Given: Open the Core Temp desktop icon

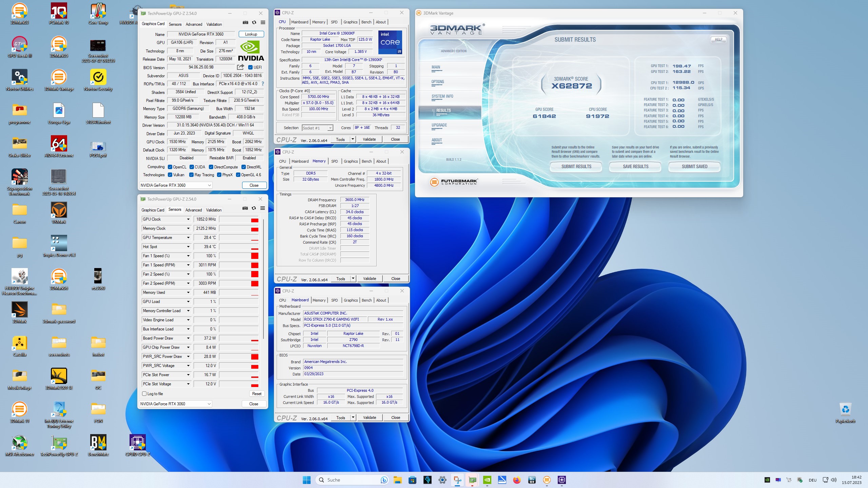Looking at the screenshot, I should [98, 14].
